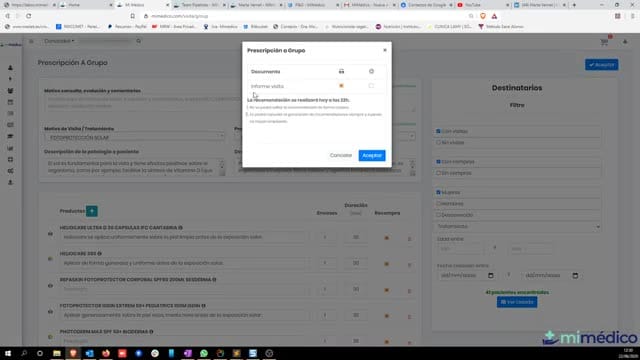
Task: Open the info icon next to HELIOCARE 360 name
Action: click(100, 253)
